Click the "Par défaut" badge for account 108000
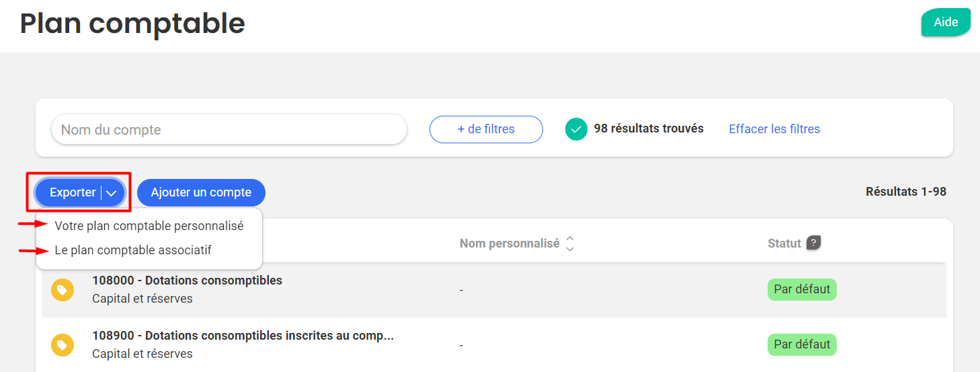This screenshot has width=980, height=372. (802, 289)
